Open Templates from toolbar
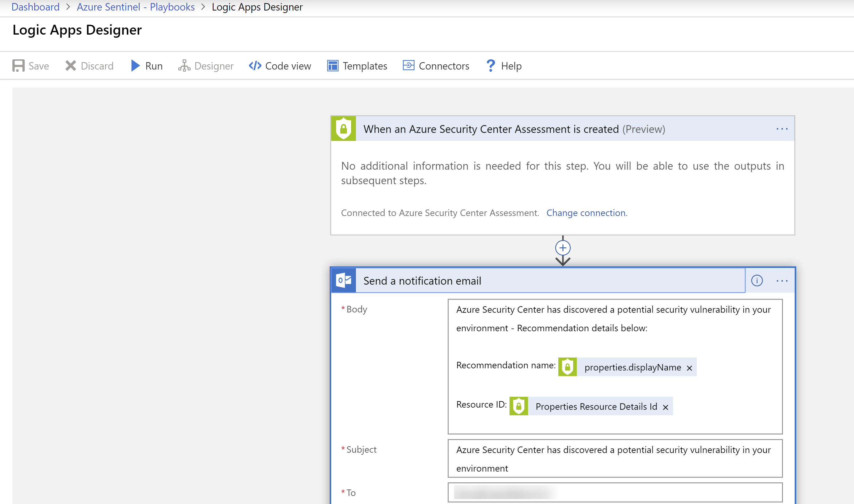This screenshot has height=504, width=854. (x=365, y=66)
